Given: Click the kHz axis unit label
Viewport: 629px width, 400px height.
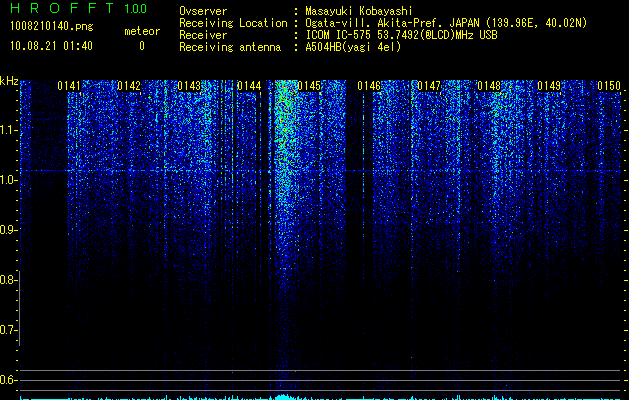Looking at the screenshot, I should click(9, 82).
